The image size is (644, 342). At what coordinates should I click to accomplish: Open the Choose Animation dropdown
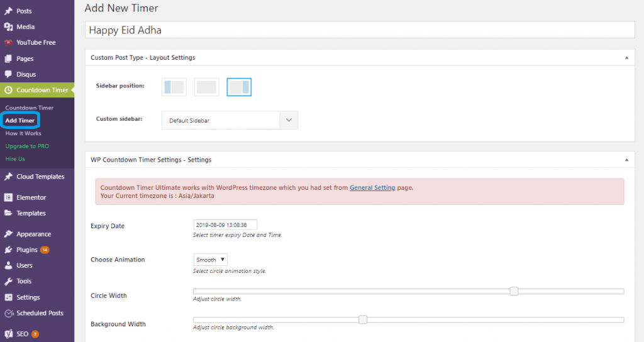(210, 260)
